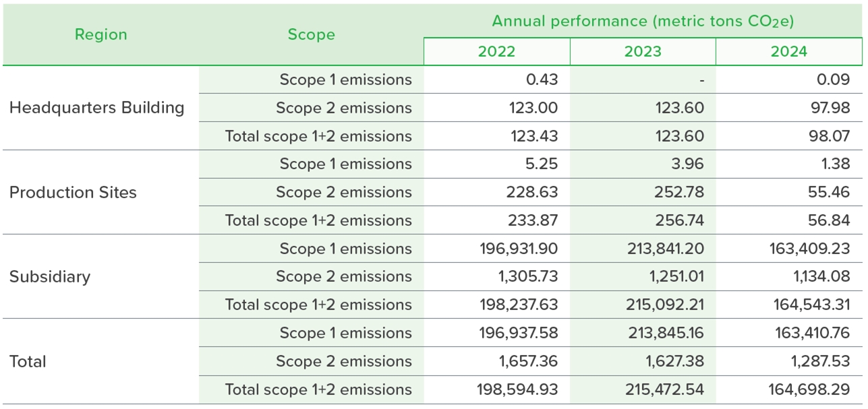Select the Headquarters Building region cell
This screenshot has width=868, height=409.
pos(97,108)
